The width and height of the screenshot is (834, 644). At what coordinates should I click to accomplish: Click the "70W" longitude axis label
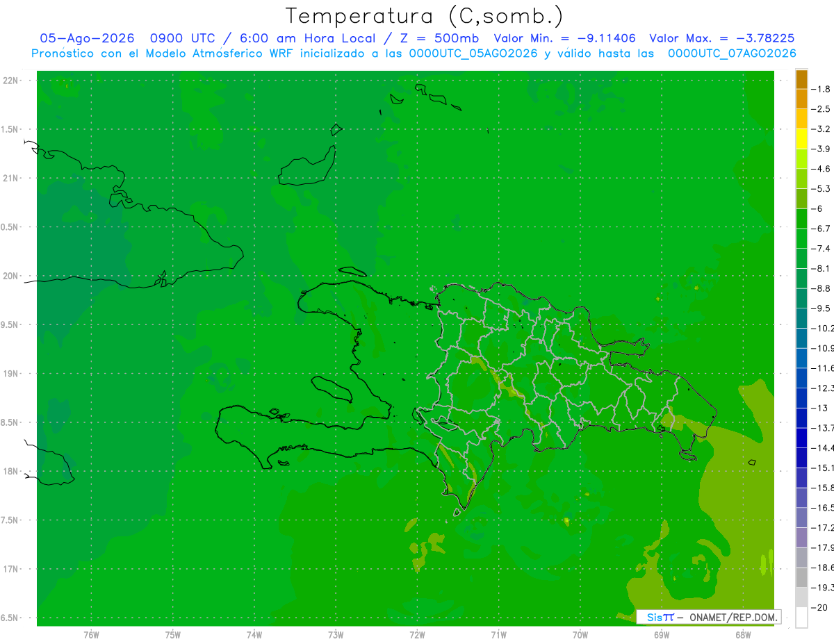click(x=580, y=635)
